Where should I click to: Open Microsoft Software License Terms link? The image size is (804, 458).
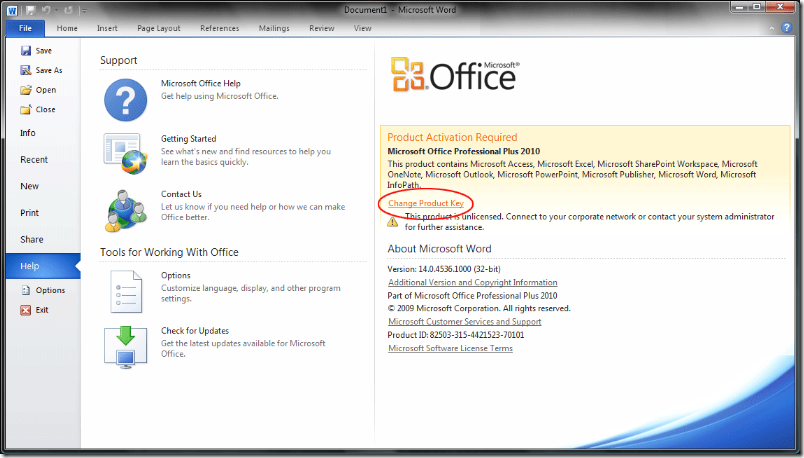[450, 348]
